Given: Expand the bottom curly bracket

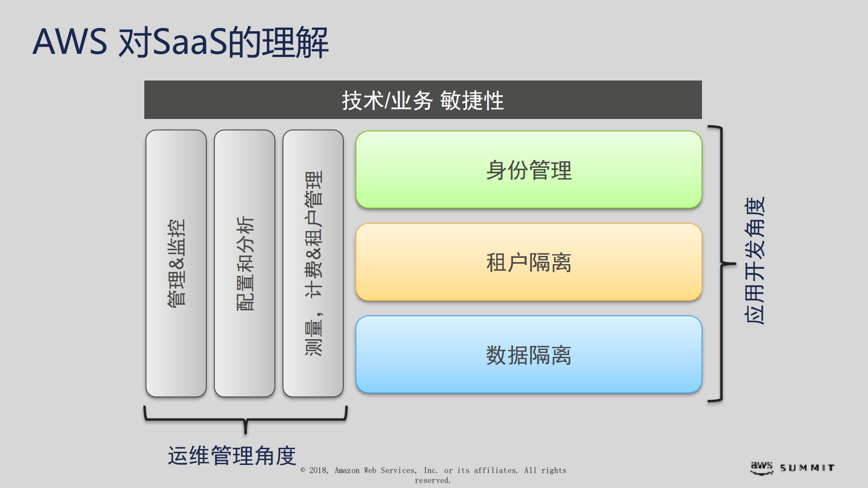Looking at the screenshot, I should (x=245, y=418).
